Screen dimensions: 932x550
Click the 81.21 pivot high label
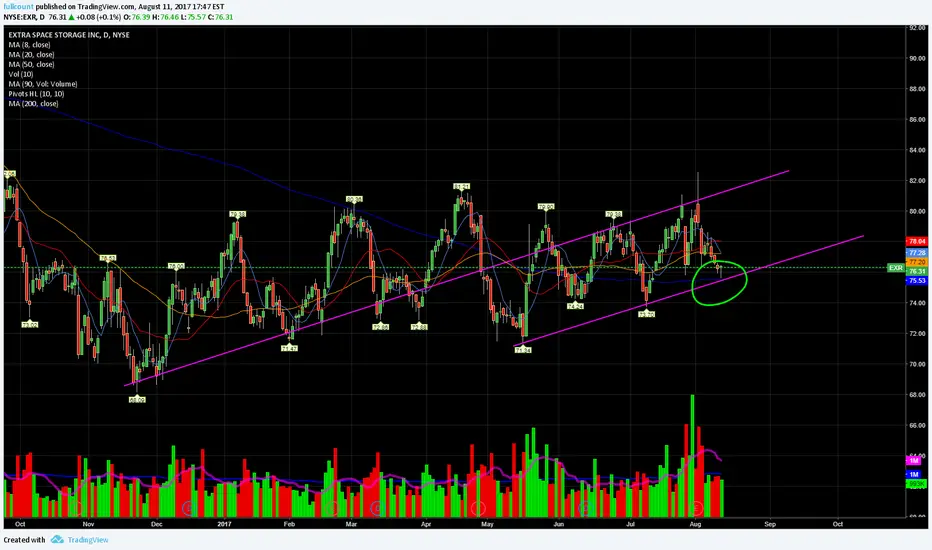pyautogui.click(x=461, y=187)
